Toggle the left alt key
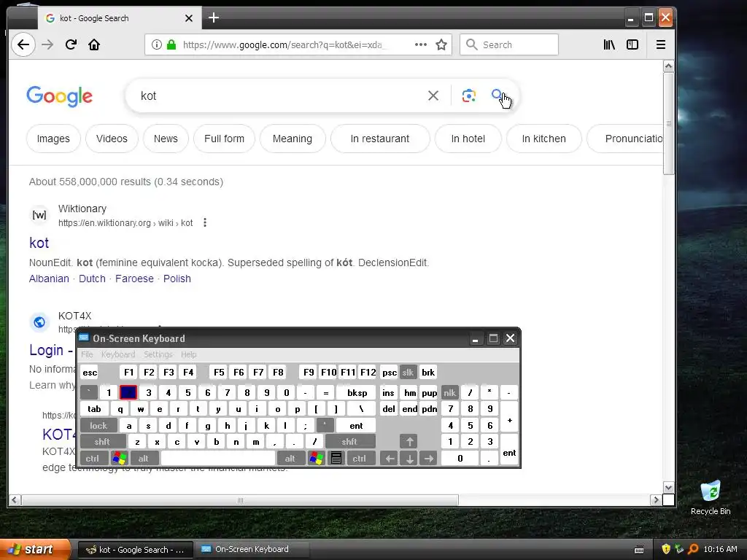The width and height of the screenshot is (747, 560). tap(144, 459)
